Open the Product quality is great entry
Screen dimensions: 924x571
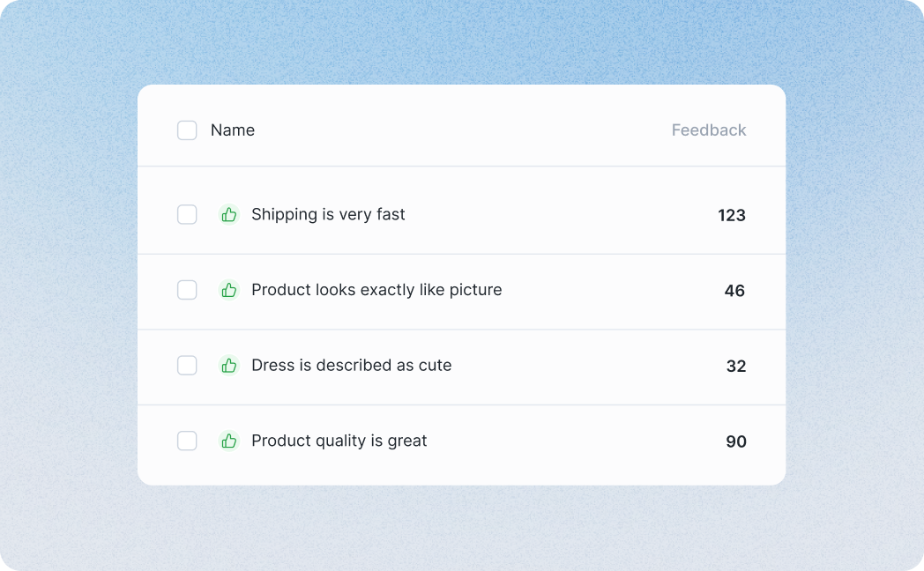click(x=339, y=441)
